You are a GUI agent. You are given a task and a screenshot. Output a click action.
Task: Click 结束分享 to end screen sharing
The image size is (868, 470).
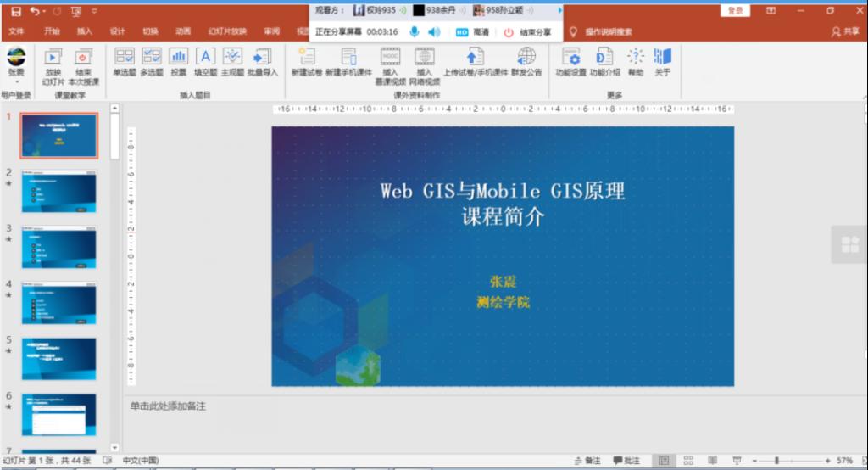(x=527, y=32)
